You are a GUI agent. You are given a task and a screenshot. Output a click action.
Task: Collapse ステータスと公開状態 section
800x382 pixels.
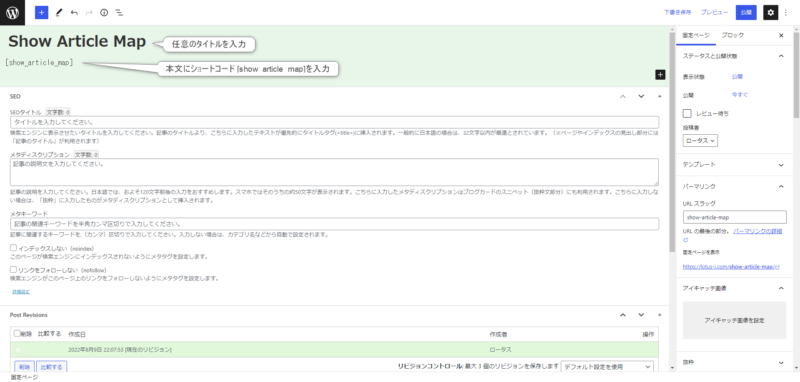coord(781,56)
